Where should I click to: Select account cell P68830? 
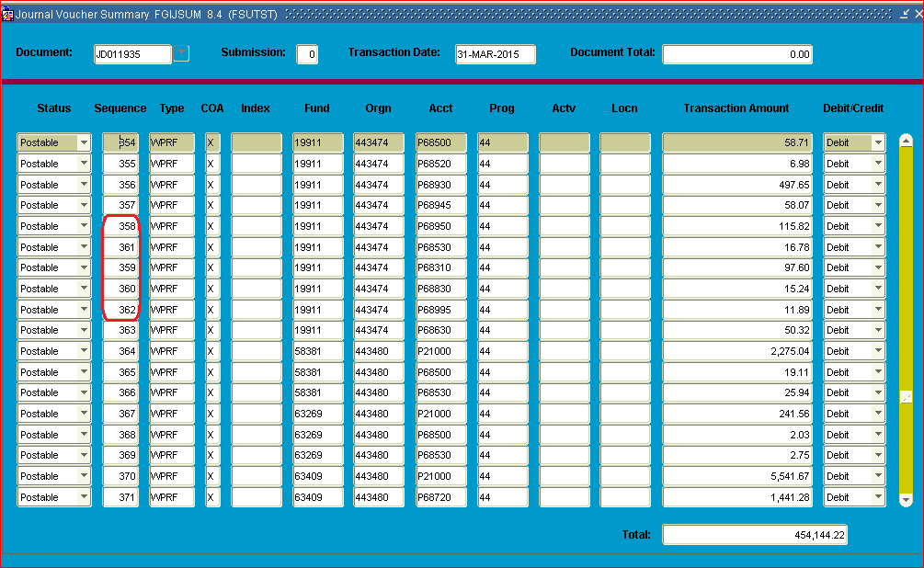click(x=440, y=289)
